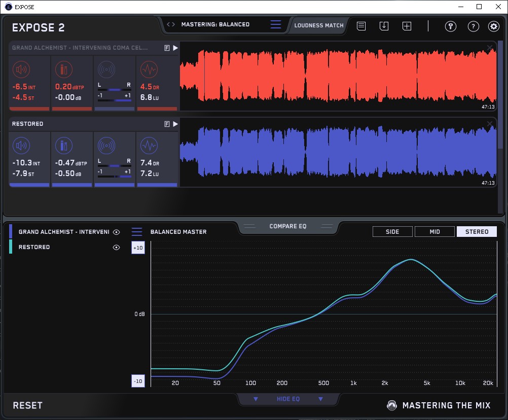The image size is (508, 420).
Task: Switch EQ view to Side
Action: 392,232
